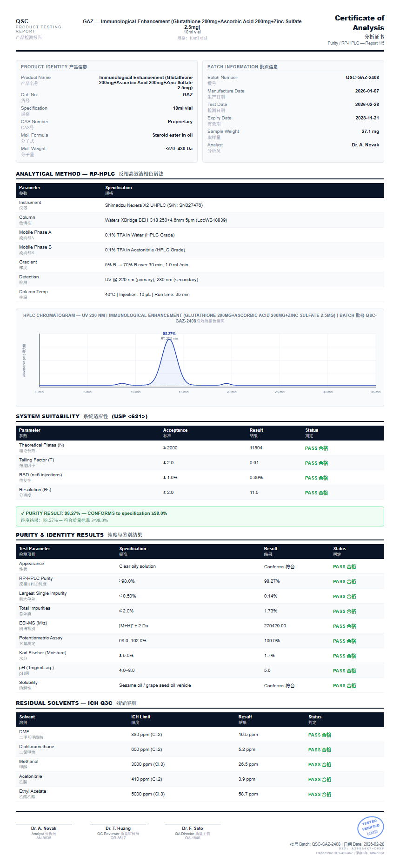
Task: Click Ethyl Acetate result '58.7 ppm'
Action: 248,794
